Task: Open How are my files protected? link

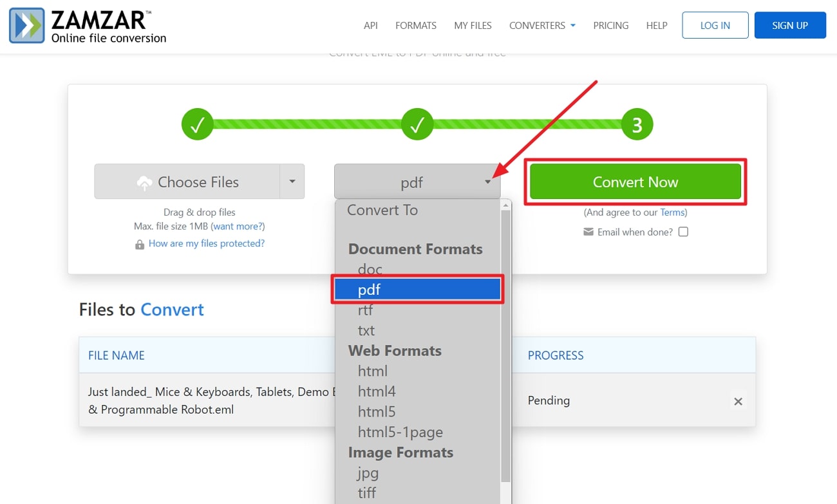Action: pyautogui.click(x=207, y=243)
